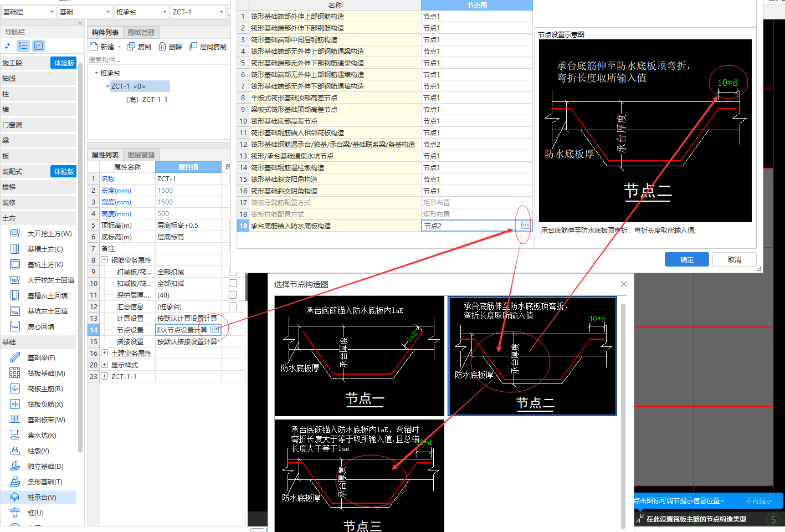Open the 基础 category dropdown
785x532 pixels.
click(85, 12)
